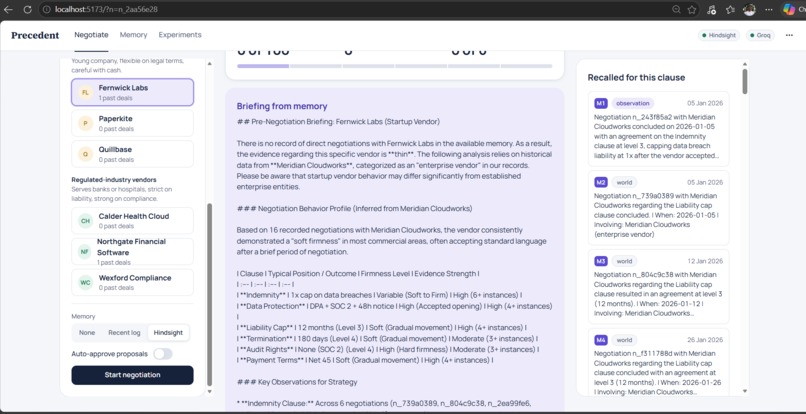806x414 pixels.
Task: Click the Precedent logo
Action: 35,35
